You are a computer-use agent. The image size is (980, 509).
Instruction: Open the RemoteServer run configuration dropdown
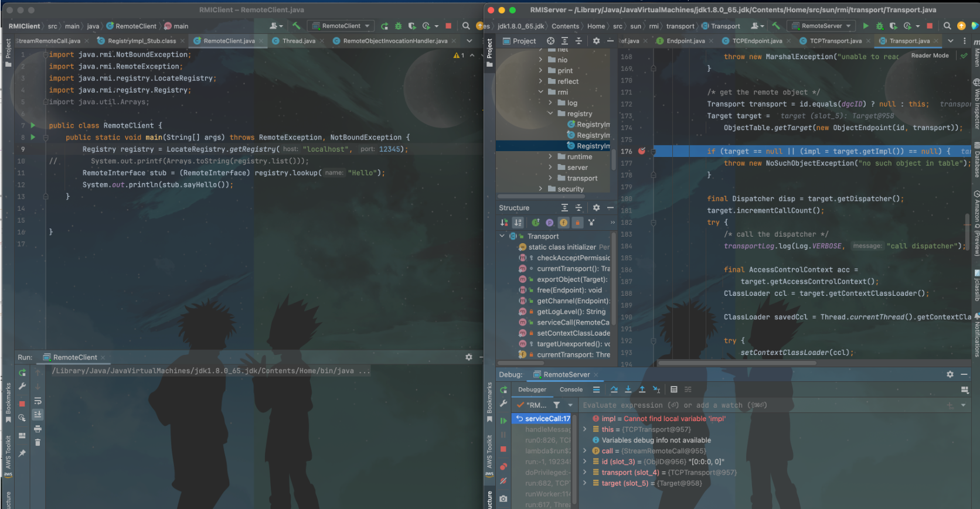pos(822,26)
